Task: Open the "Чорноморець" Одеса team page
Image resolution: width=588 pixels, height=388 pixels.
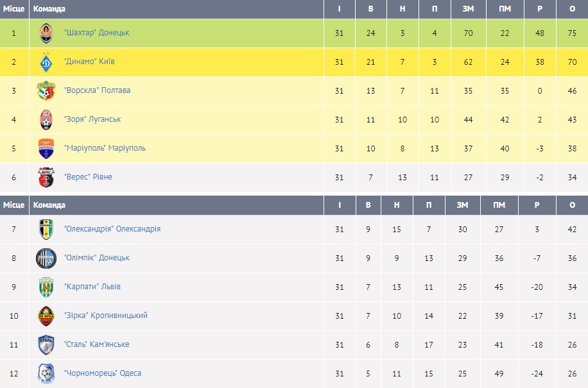Action: pyautogui.click(x=103, y=373)
